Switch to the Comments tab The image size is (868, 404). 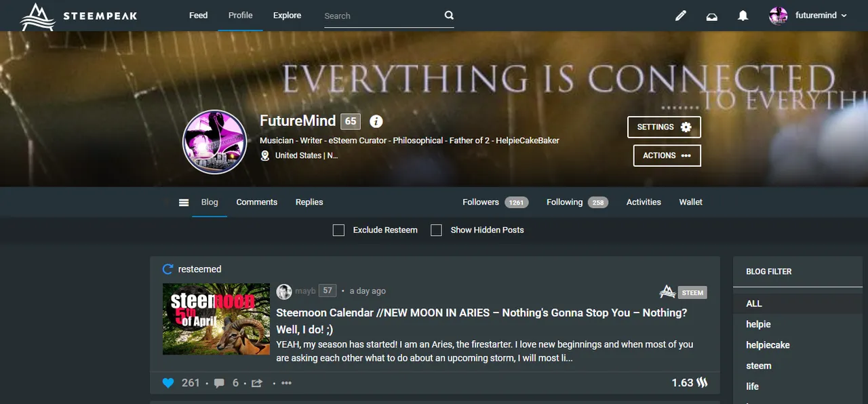(256, 202)
